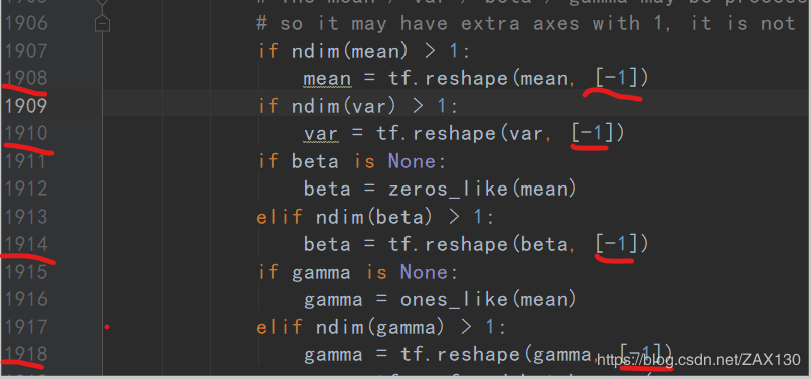The image size is (811, 379).
Task: Collapse the comment fold marker at line 1906
Action: point(102,23)
